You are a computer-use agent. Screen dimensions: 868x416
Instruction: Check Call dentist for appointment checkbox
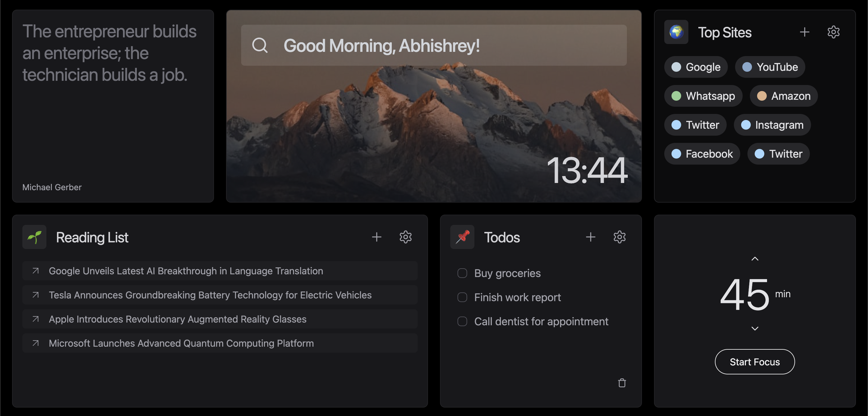tap(462, 321)
